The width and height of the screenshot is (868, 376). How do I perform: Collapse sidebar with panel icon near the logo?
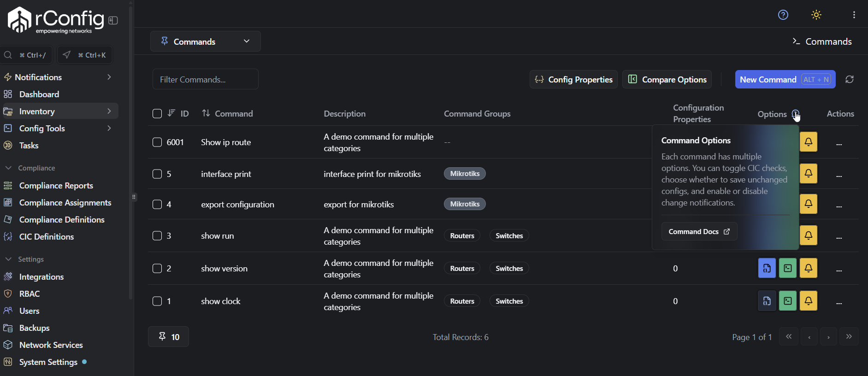coord(113,20)
